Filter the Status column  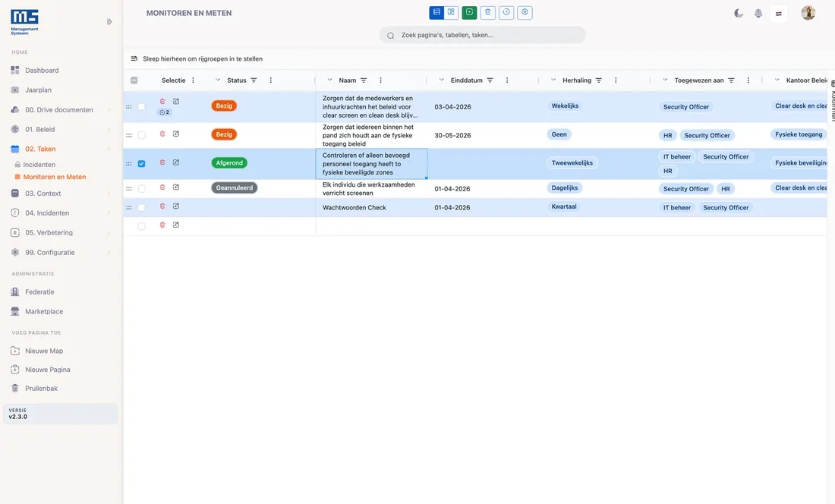click(254, 80)
